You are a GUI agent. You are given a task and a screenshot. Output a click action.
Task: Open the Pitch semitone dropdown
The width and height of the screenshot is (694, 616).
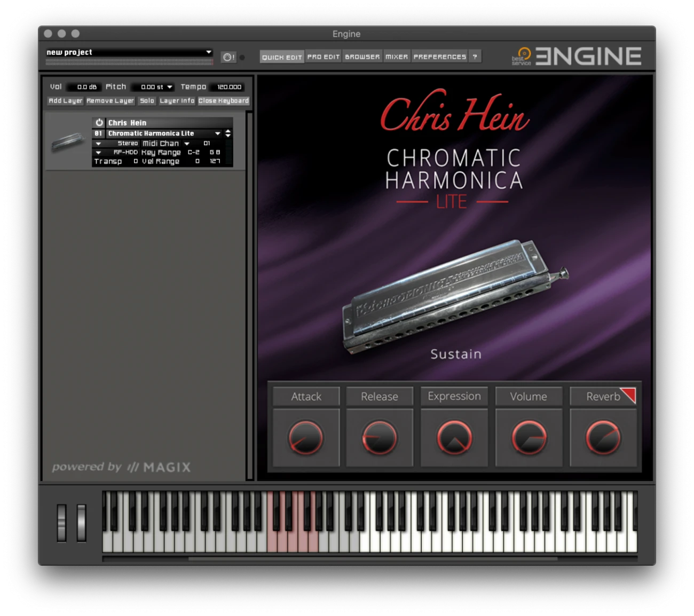pos(170,87)
